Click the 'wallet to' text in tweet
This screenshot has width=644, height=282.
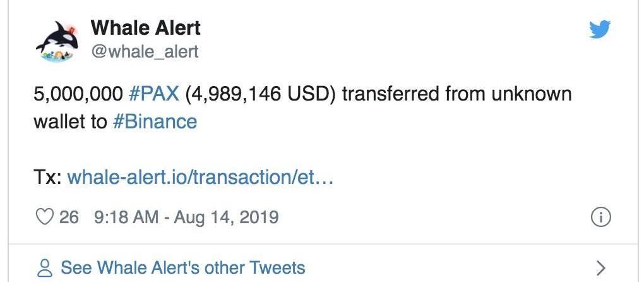point(70,121)
